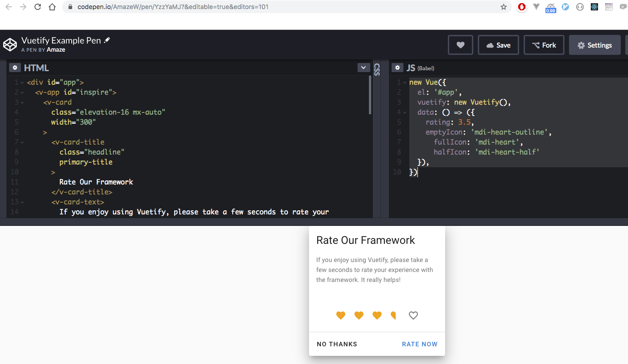This screenshot has height=364, width=628.
Task: Click the red stop-hand adblock extension
Action: point(522,7)
